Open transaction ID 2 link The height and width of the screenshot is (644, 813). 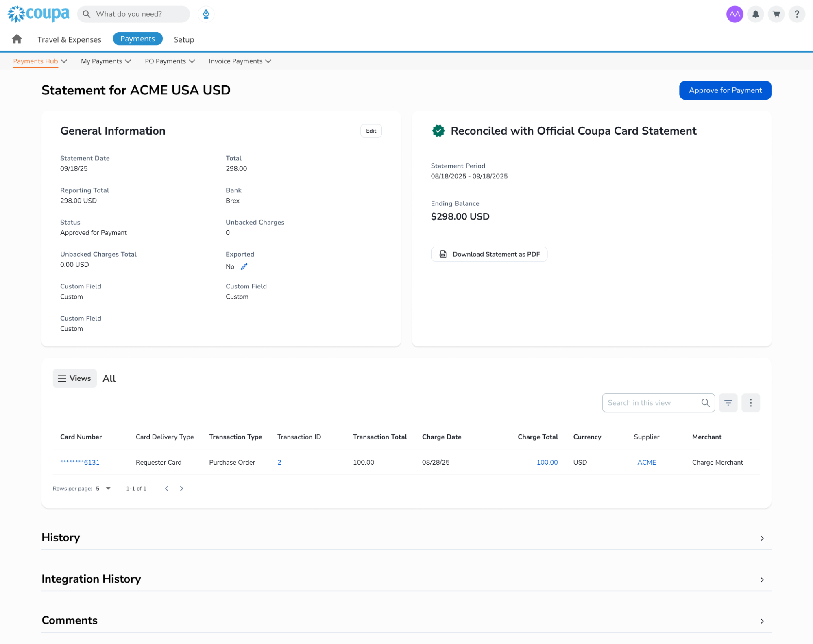pos(279,462)
